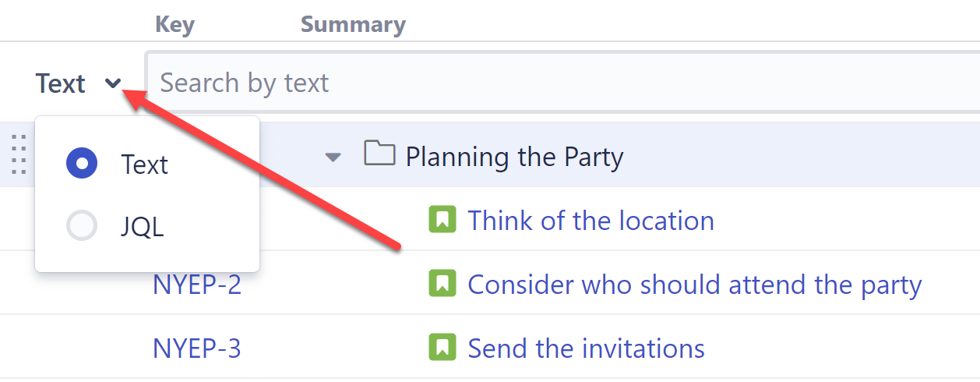The width and height of the screenshot is (980, 382).
Task: Open the Think of the location issue
Action: 590,221
